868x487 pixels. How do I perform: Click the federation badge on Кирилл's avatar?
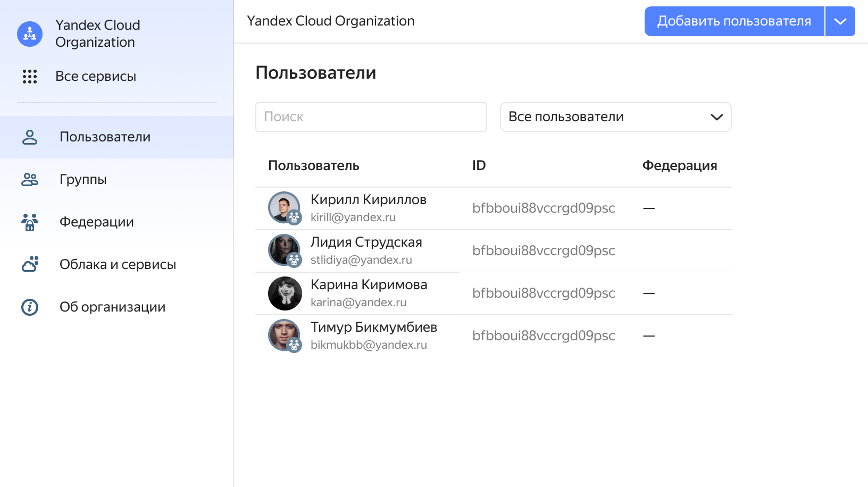(294, 217)
